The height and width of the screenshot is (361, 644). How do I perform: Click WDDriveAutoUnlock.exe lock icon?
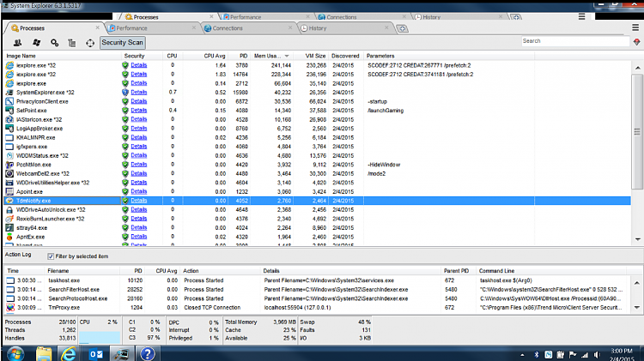click(x=9, y=209)
